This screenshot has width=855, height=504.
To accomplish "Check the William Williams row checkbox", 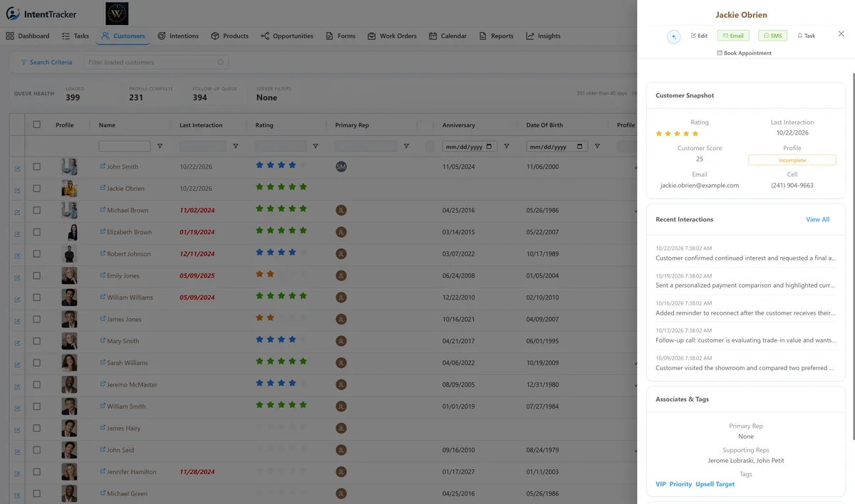I will 37,298.
